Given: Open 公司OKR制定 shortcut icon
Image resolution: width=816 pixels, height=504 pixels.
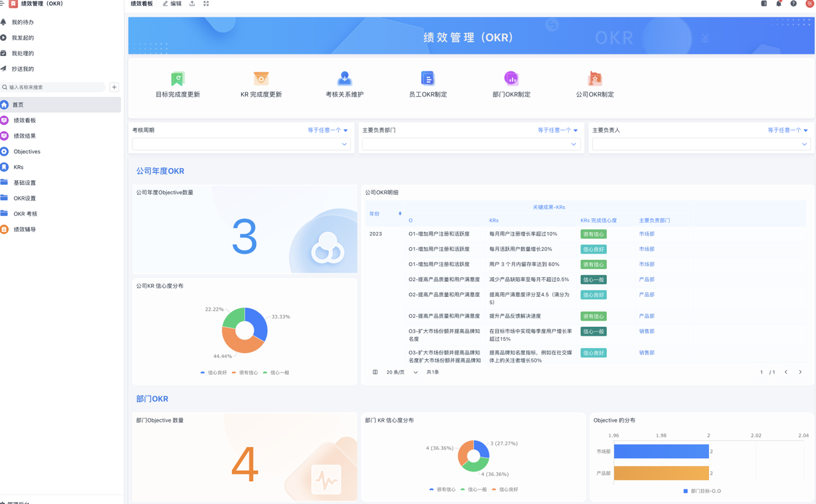Looking at the screenshot, I should point(595,78).
